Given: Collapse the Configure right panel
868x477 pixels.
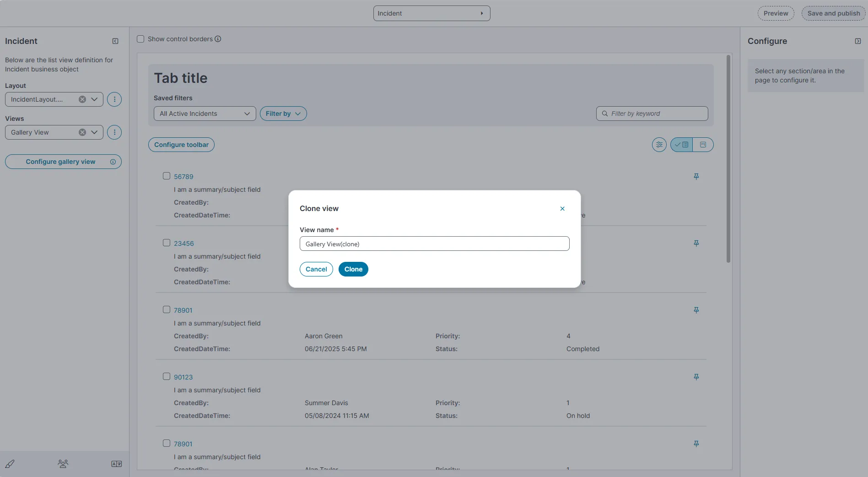Looking at the screenshot, I should (858, 41).
